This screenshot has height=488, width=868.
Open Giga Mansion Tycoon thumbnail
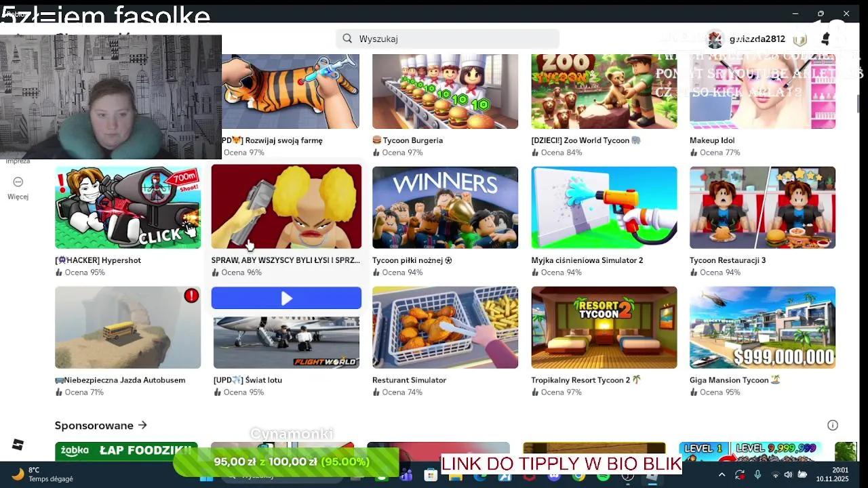point(762,327)
